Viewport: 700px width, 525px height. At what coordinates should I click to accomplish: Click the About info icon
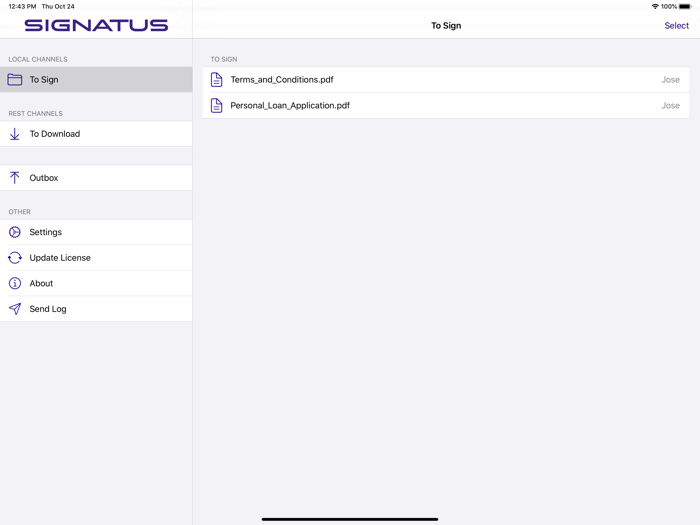coord(15,283)
